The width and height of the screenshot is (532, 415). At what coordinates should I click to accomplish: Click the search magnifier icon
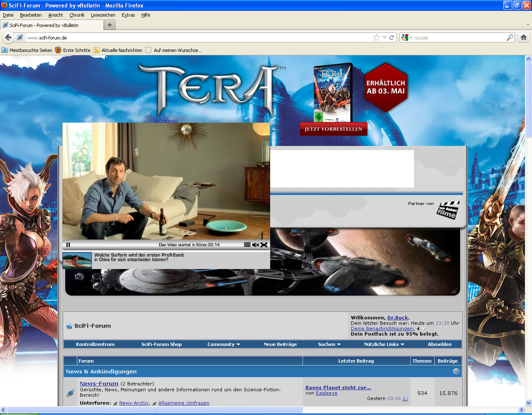pyautogui.click(x=510, y=37)
